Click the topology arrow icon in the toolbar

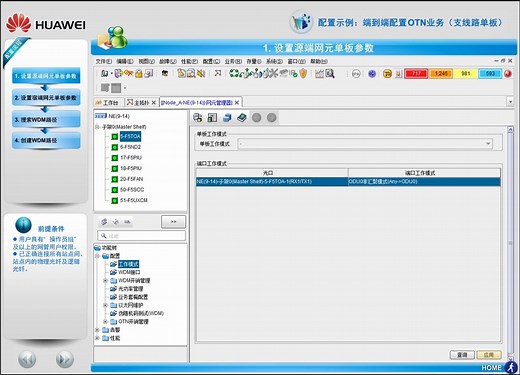(218, 73)
